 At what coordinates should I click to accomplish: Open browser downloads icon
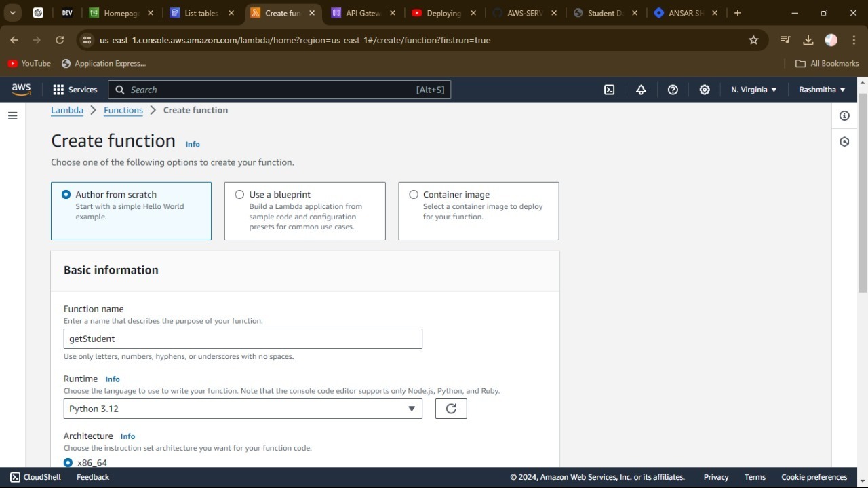[808, 40]
